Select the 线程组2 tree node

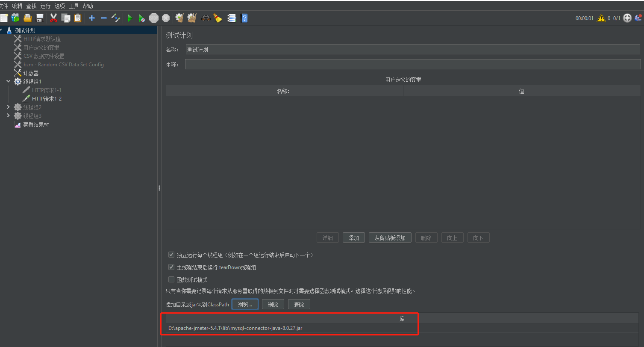pos(32,107)
